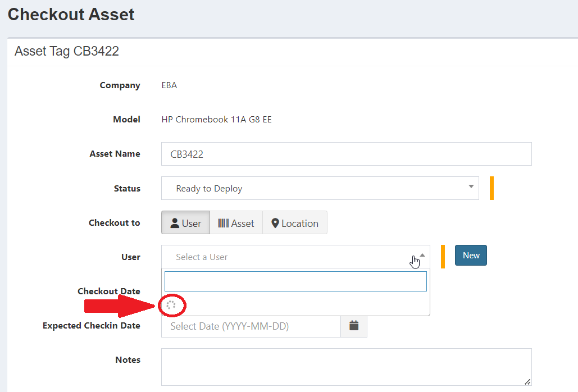Viewport: 578px width, 392px height.
Task: Open the Status dropdown showing Ready to Deploy
Action: point(320,188)
